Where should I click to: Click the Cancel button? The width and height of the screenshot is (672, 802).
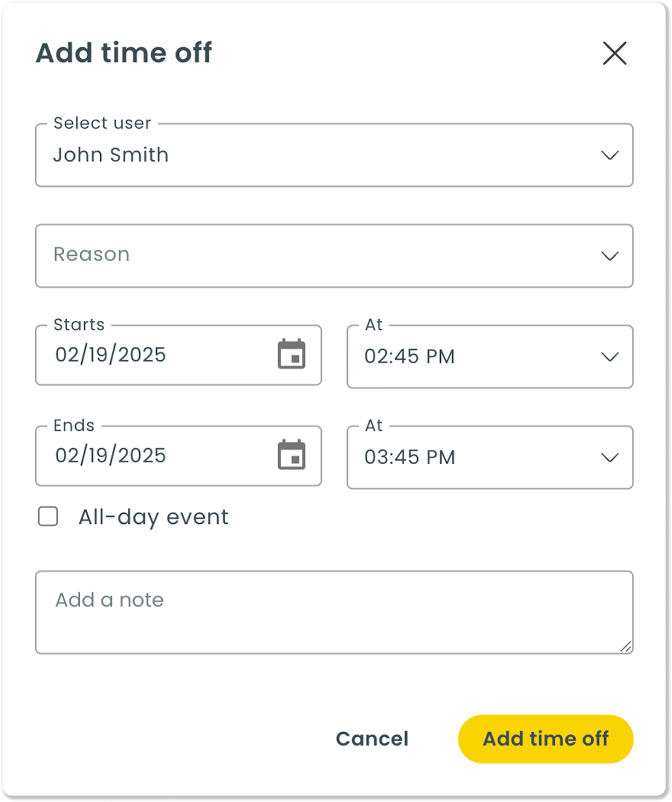click(x=372, y=739)
